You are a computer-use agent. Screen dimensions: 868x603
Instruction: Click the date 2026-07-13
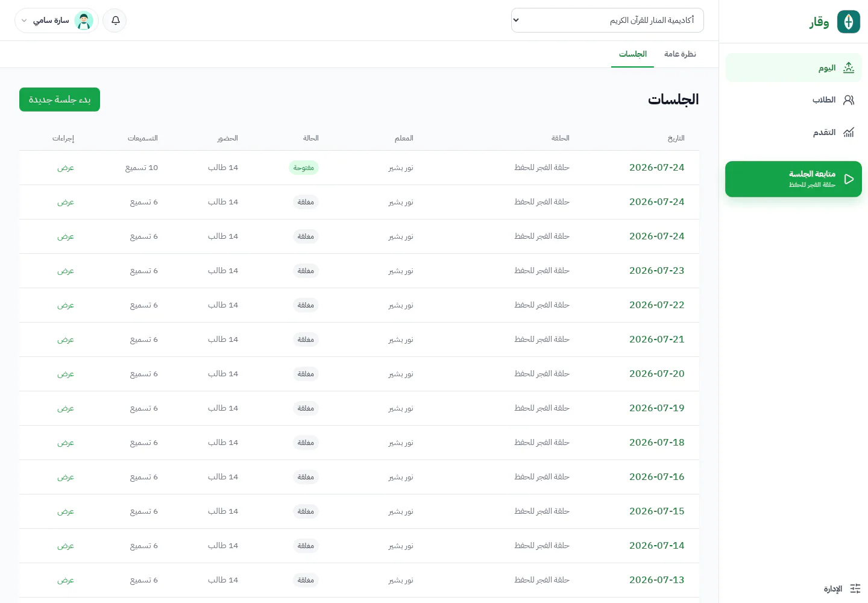657,580
